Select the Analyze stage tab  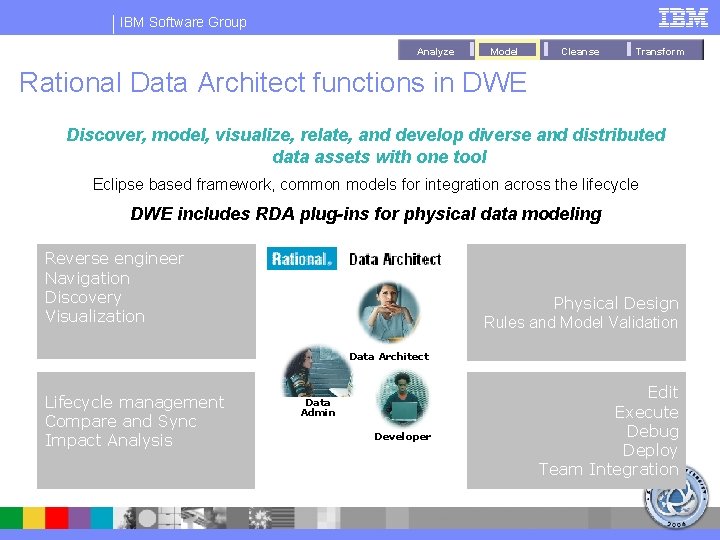435,50
